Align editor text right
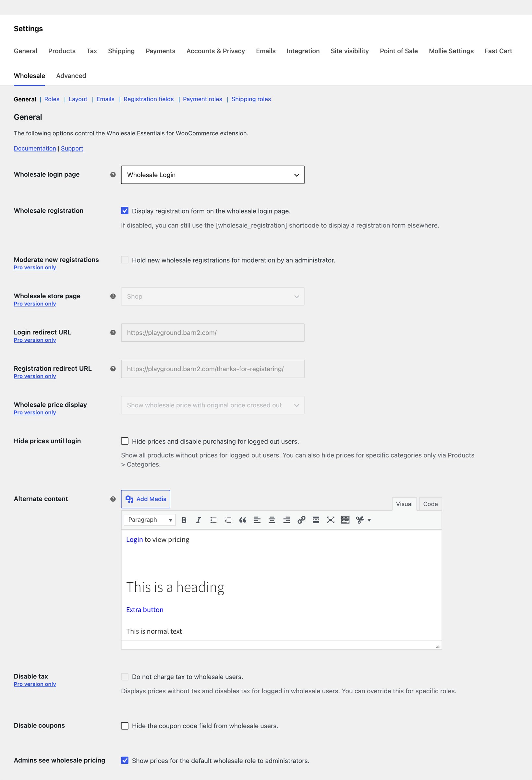Viewport: 532px width, 780px height. (286, 520)
